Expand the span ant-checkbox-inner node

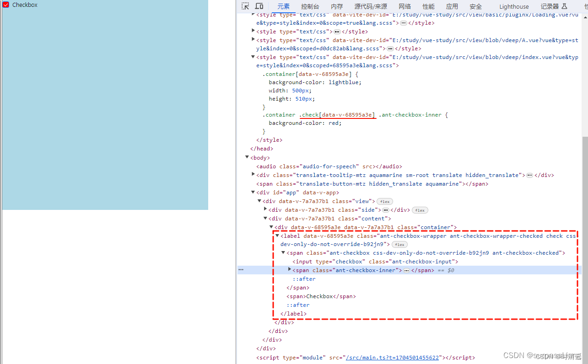(290, 269)
